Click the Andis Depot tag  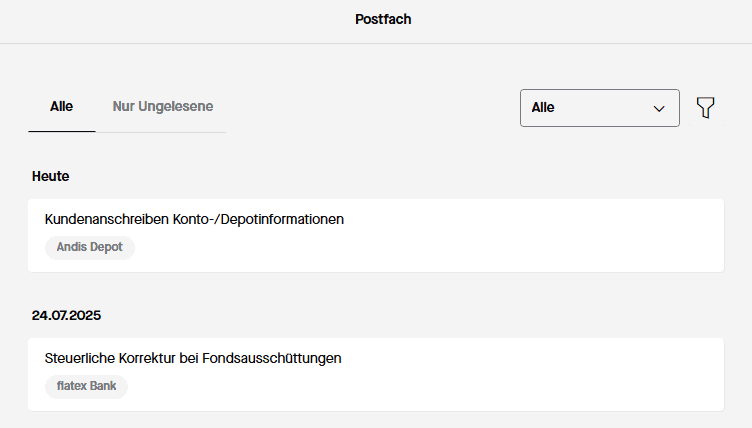[x=89, y=247]
